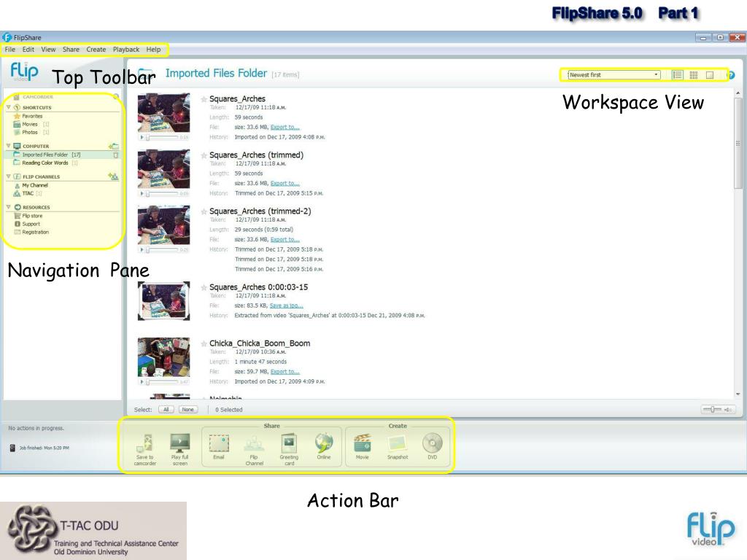Play the Squares_Arches (trimmed) video
Screen dimensions: 747x560
(x=142, y=194)
